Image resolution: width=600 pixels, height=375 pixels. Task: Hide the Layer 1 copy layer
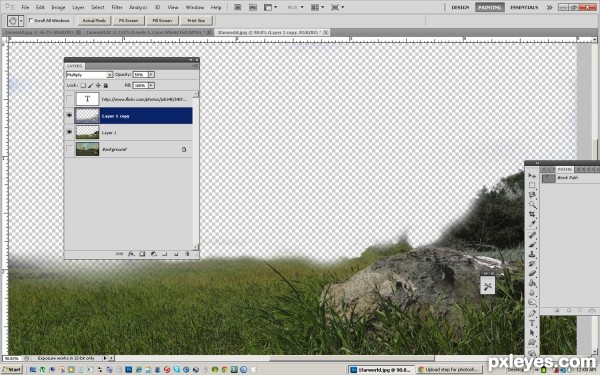(x=69, y=116)
